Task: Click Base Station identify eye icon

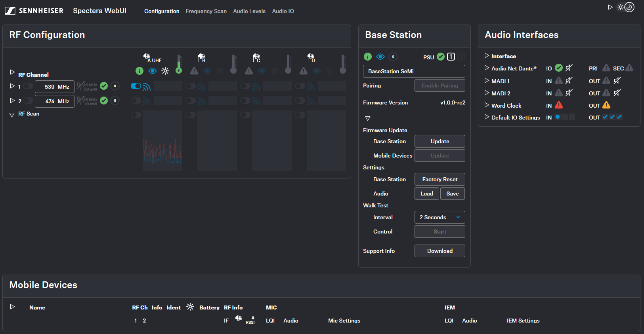Action: click(380, 57)
